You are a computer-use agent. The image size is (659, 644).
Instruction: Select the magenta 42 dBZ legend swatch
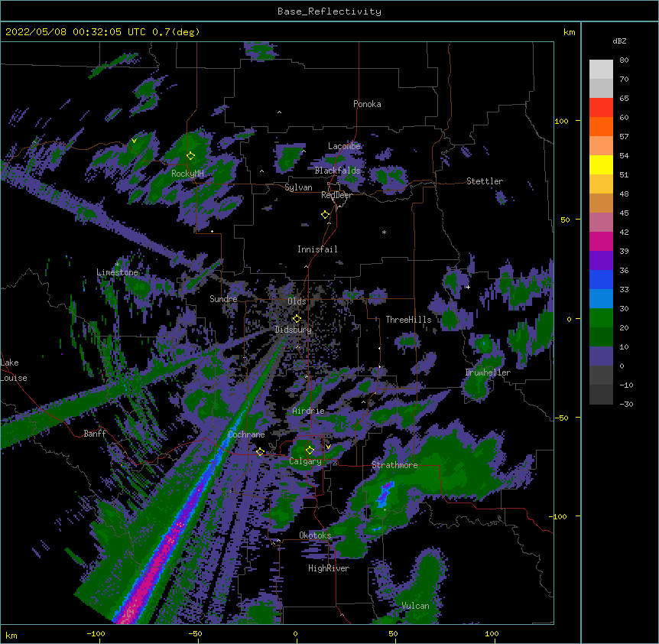tap(601, 241)
